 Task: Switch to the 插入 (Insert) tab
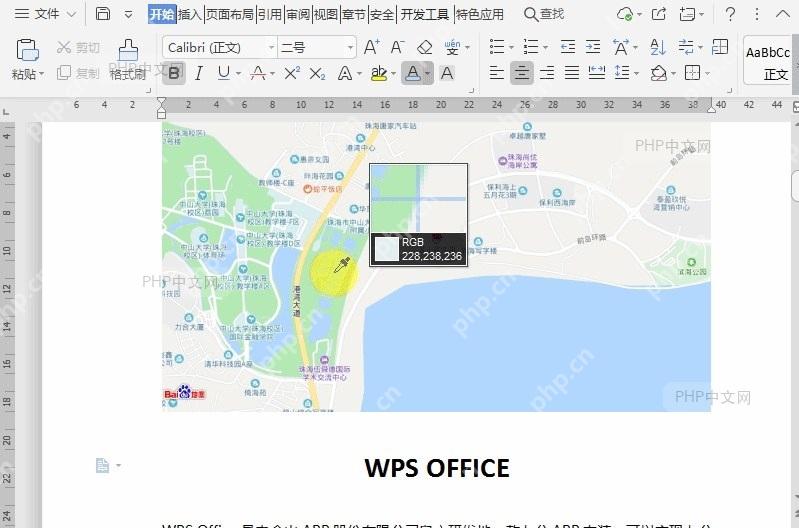(x=190, y=14)
